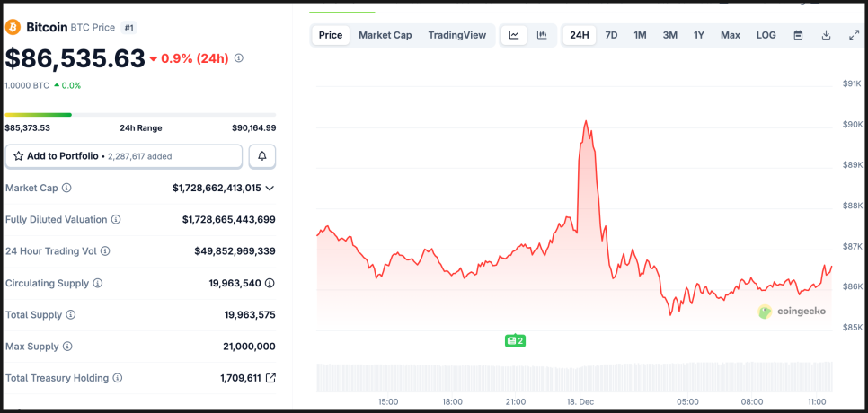Open the TradingView tab
The height and width of the screenshot is (413, 868).
pyautogui.click(x=456, y=35)
